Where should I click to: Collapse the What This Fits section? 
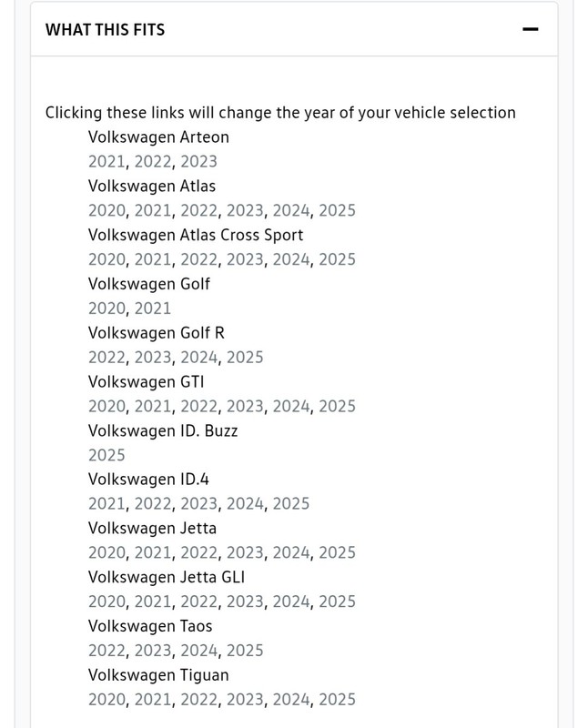[x=530, y=29]
